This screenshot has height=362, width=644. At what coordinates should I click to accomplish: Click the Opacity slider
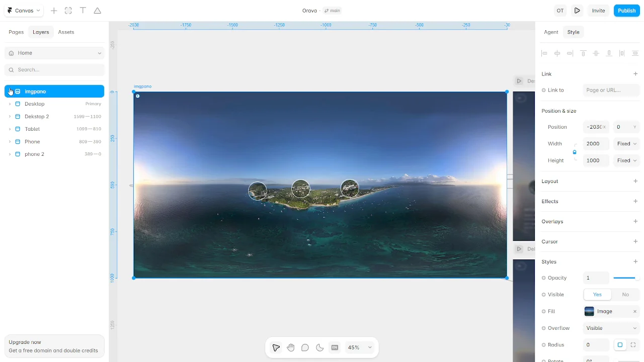(626, 278)
